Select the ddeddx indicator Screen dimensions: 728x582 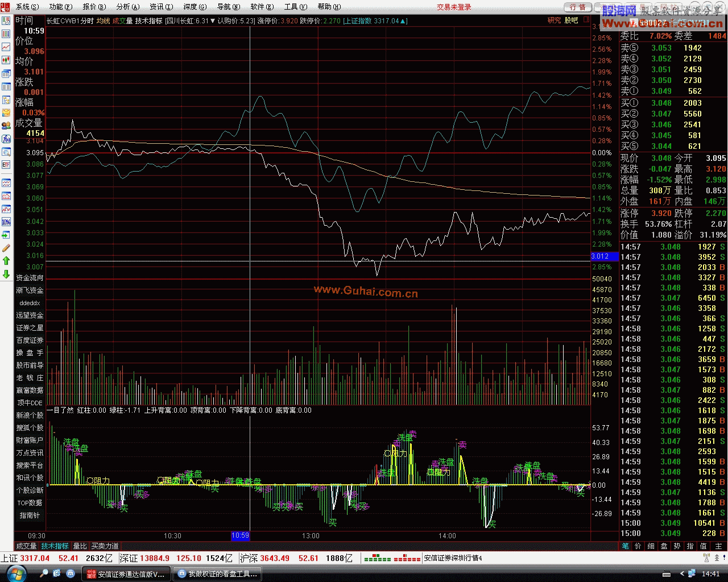[x=30, y=303]
